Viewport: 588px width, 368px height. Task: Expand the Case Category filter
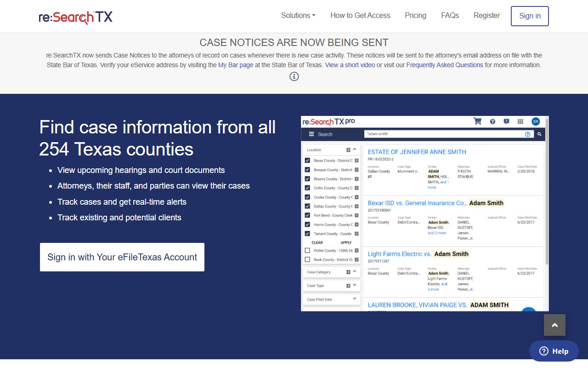331,272
